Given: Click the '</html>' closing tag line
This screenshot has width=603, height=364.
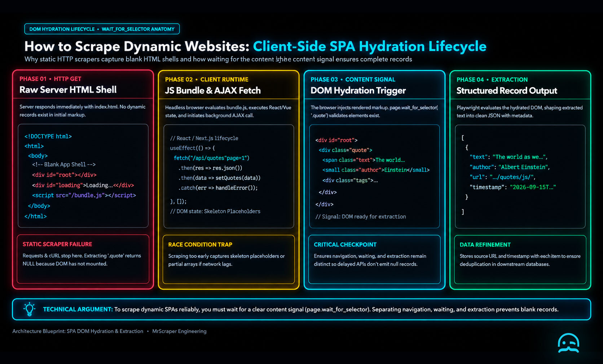Looking at the screenshot, I should [35, 216].
